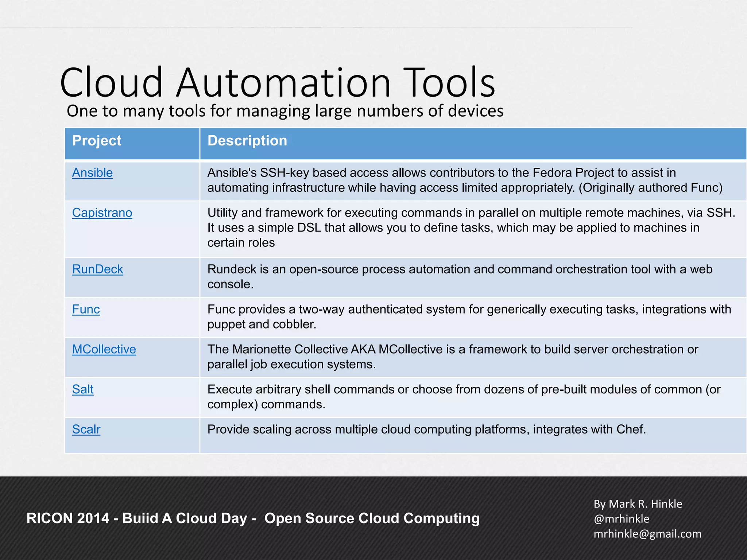Click the Capistrano hyperlink

point(102,213)
